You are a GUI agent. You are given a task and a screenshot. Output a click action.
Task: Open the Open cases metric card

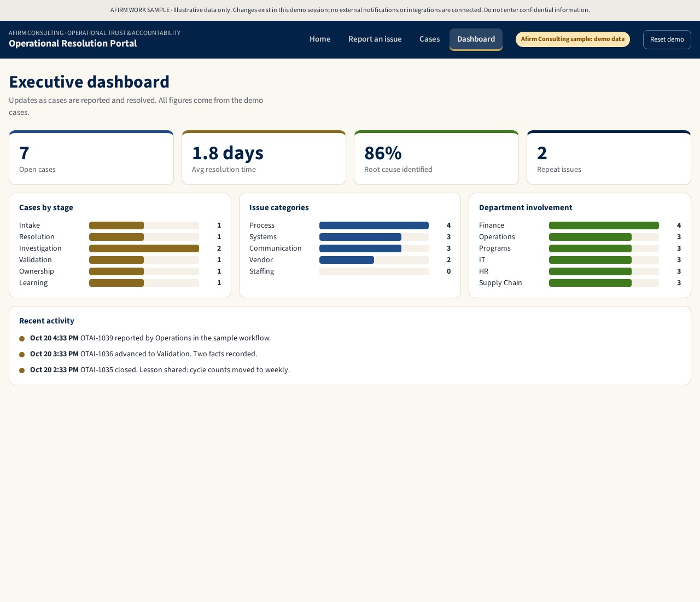click(x=91, y=158)
